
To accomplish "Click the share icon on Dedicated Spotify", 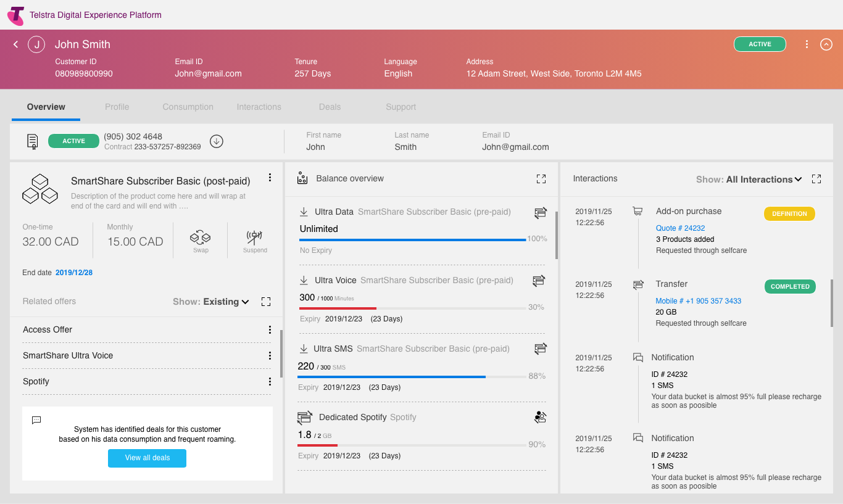I will tap(540, 418).
